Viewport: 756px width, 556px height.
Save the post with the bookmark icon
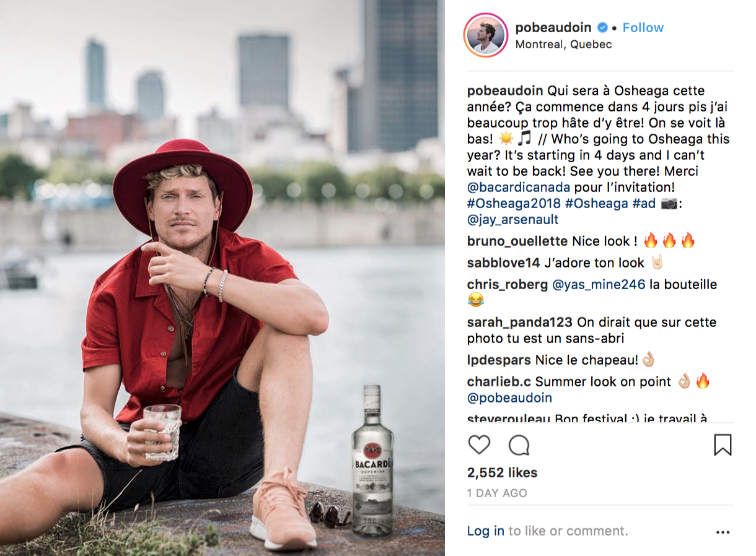(723, 445)
